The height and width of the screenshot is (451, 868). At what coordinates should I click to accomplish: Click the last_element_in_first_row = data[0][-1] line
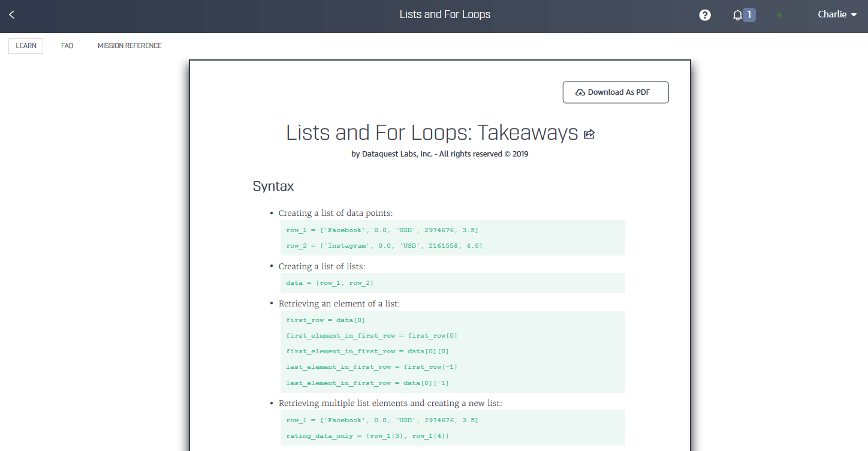tap(367, 383)
